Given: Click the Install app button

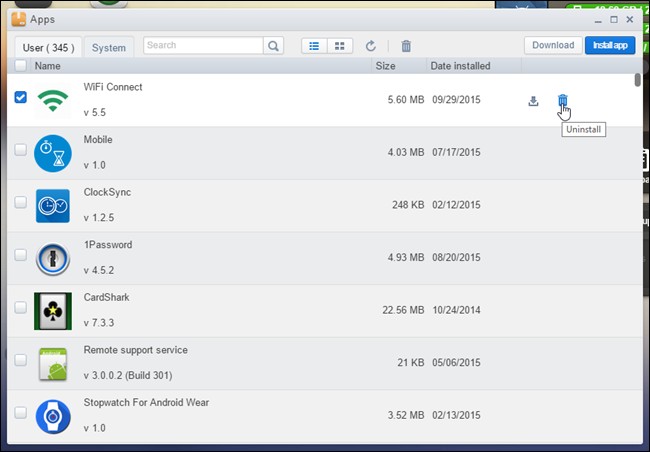Looking at the screenshot, I should (x=610, y=45).
